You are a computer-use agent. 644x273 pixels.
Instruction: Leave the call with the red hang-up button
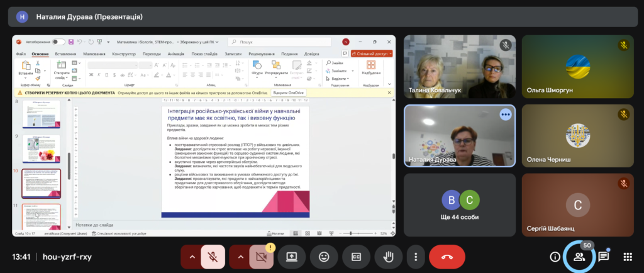point(447,257)
